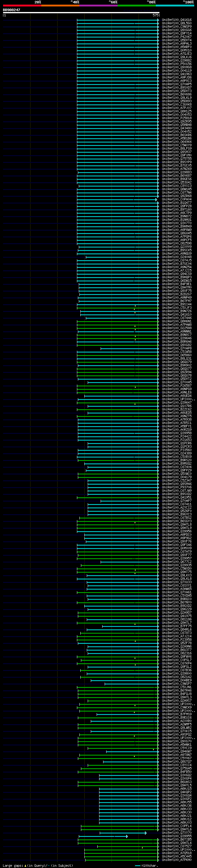This screenshot has width=197, height=868.
Task: Click the UniRef100_C5IW58 label
Action: tap(177, 352)
